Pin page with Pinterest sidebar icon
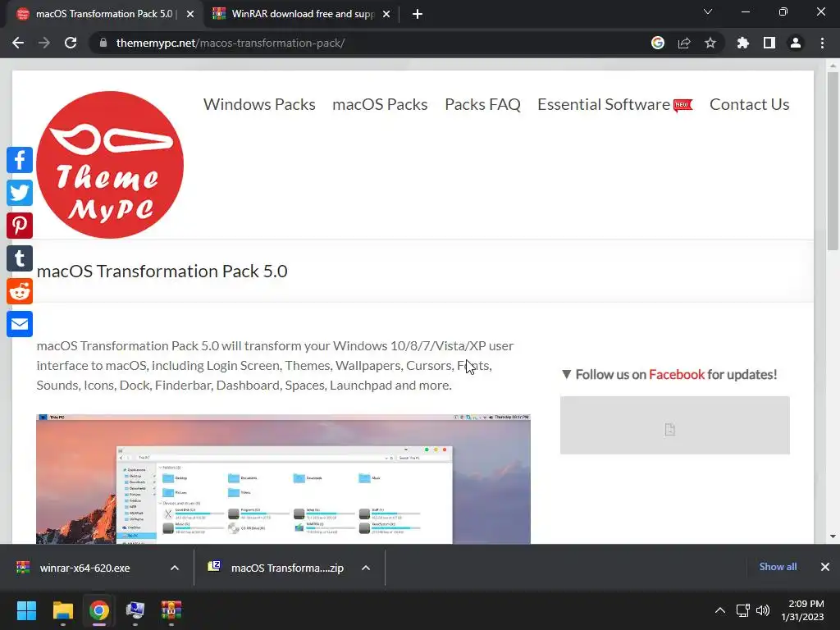 [x=20, y=226]
